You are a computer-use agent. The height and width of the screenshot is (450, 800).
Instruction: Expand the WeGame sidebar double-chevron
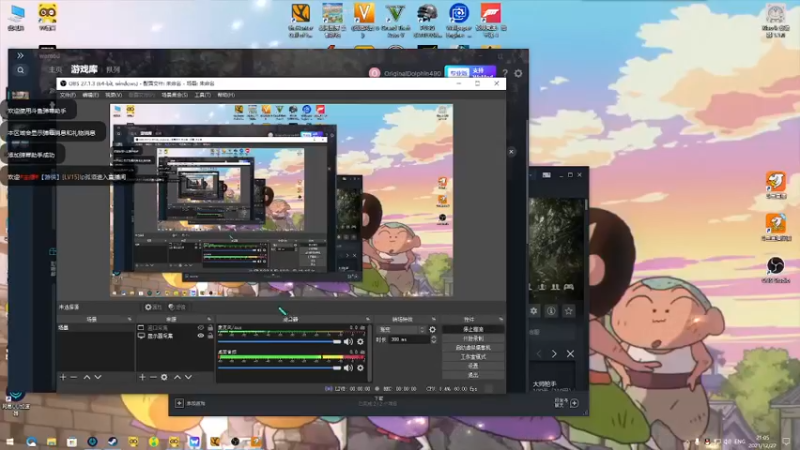20,56
